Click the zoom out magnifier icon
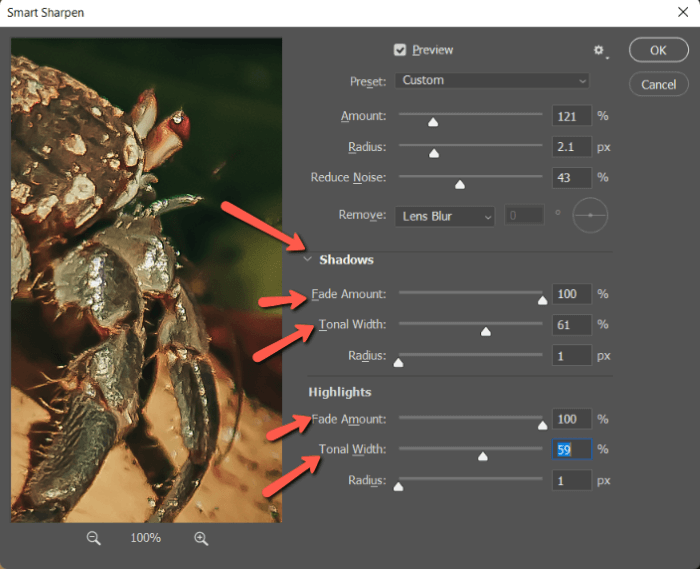The height and width of the screenshot is (569, 700). pos(94,538)
